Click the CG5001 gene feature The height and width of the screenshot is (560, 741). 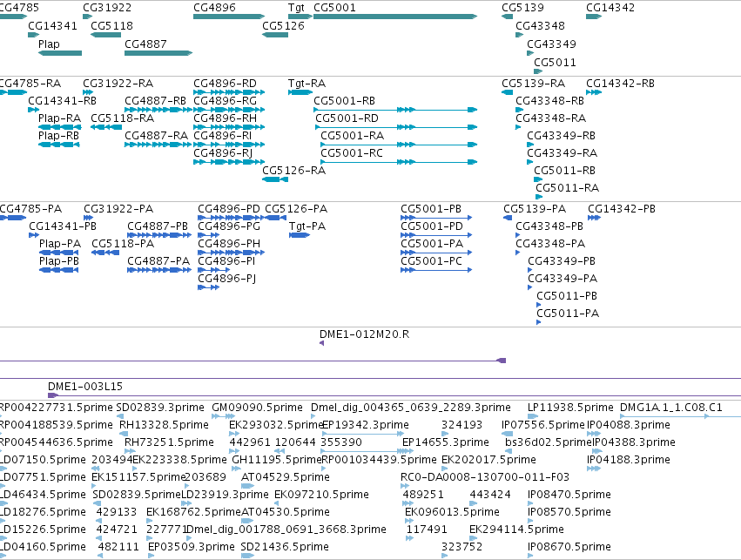[x=395, y=17]
